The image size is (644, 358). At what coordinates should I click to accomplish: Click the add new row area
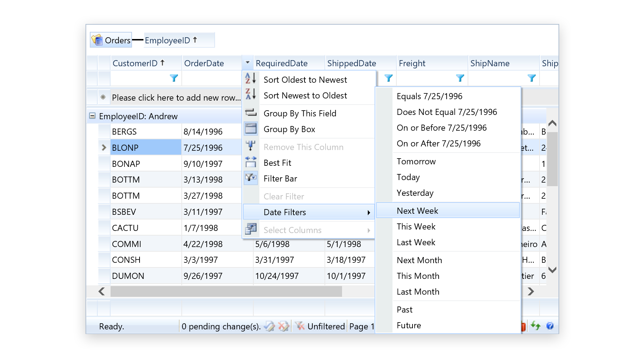pos(176,98)
